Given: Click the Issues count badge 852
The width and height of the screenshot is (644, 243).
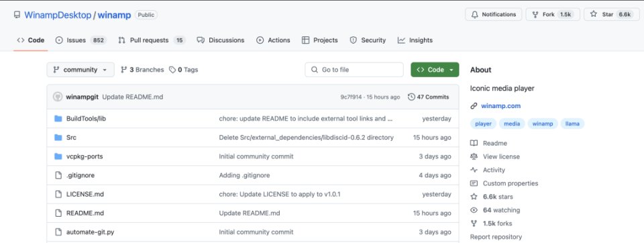Looking at the screenshot, I should point(98,40).
